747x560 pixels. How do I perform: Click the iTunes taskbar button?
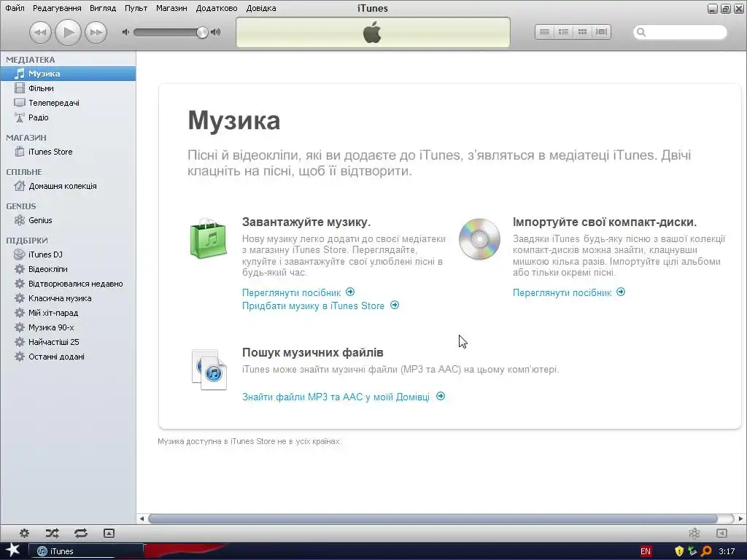86,551
